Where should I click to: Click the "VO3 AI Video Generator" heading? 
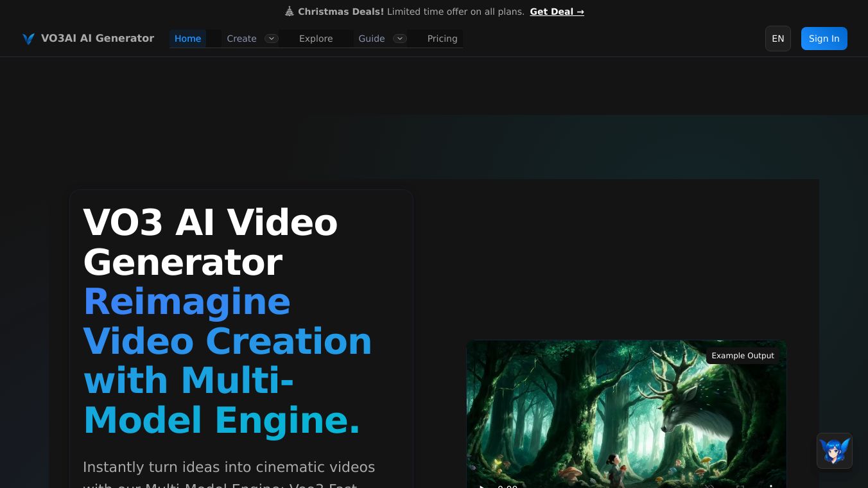[x=211, y=242]
